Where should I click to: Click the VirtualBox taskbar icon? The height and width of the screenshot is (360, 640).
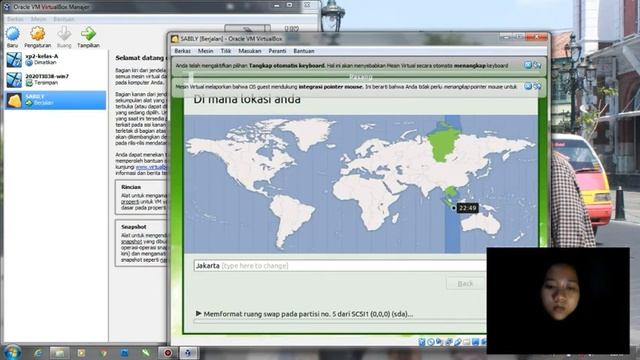[x=188, y=353]
